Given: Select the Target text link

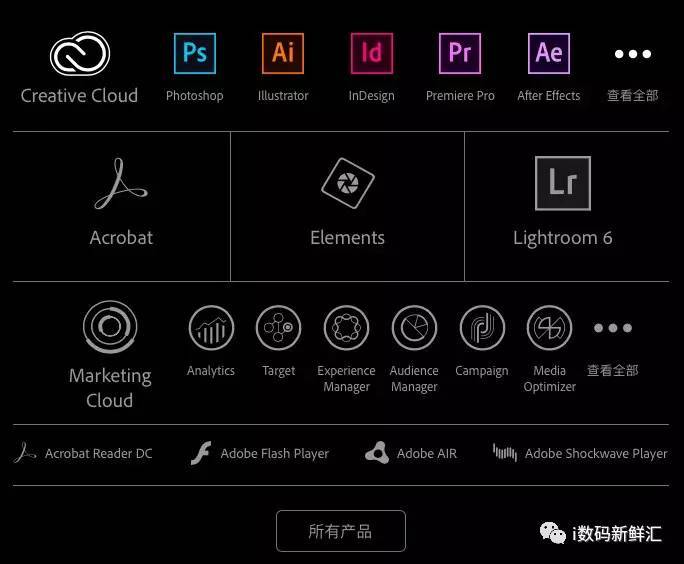Looking at the screenshot, I should pyautogui.click(x=279, y=371).
